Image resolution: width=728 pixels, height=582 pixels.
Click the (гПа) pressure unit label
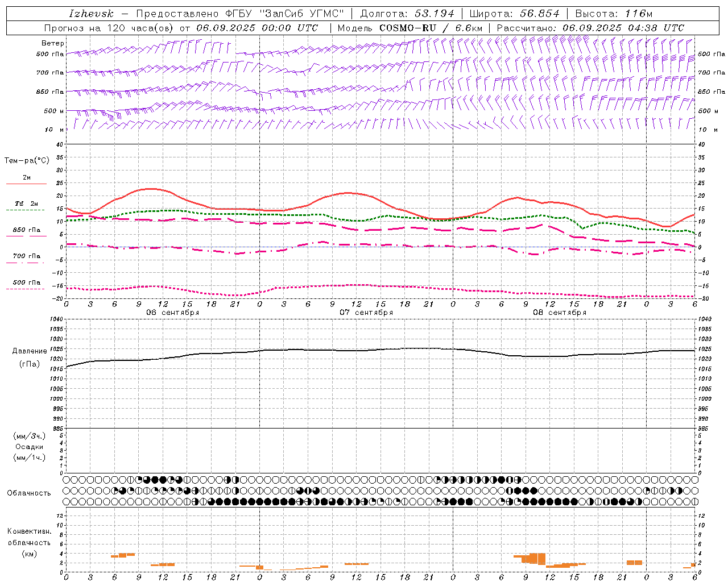click(30, 364)
